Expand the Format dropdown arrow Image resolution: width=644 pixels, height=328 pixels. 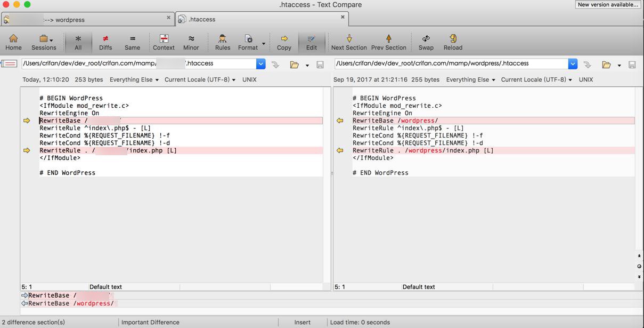(263, 43)
